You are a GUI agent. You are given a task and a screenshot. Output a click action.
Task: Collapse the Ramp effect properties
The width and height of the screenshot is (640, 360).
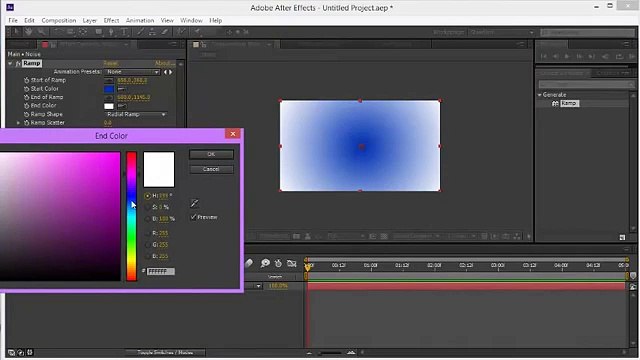10,63
